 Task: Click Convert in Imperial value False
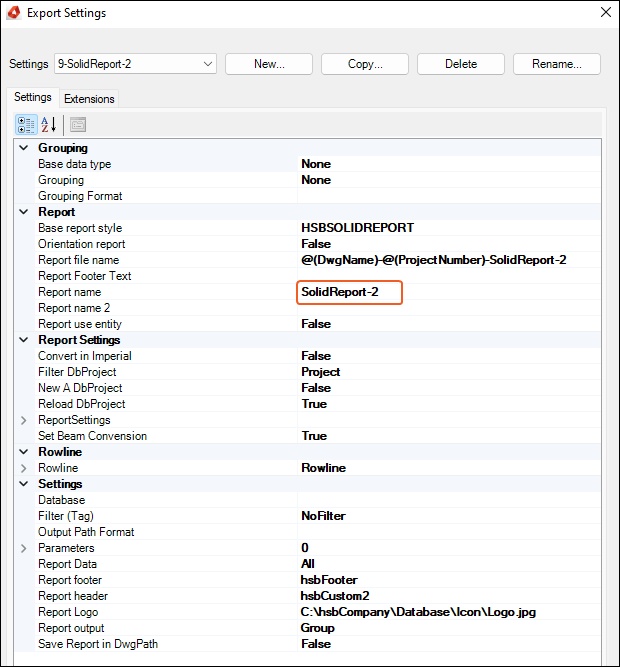[x=316, y=356]
